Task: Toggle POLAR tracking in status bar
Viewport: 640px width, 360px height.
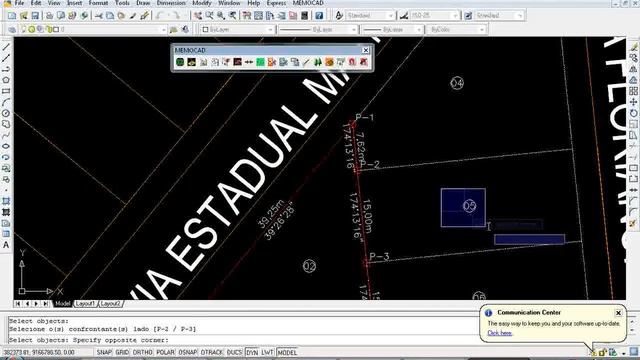Action: click(165, 352)
